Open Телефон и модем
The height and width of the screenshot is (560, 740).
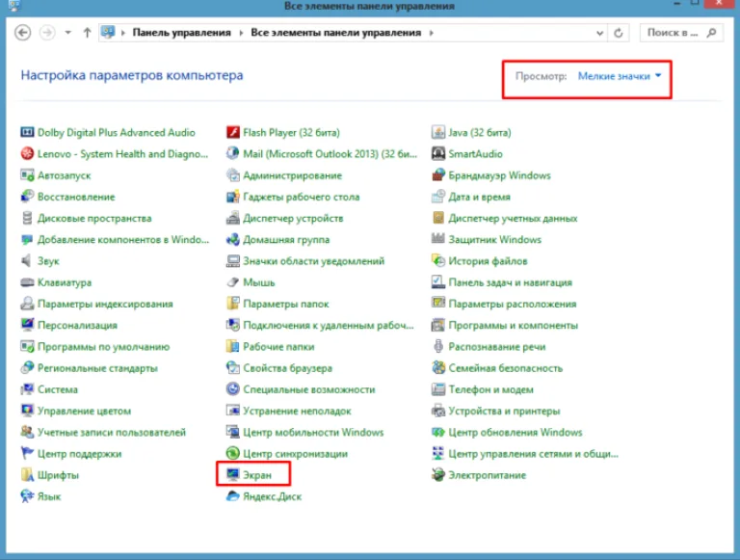coord(490,389)
